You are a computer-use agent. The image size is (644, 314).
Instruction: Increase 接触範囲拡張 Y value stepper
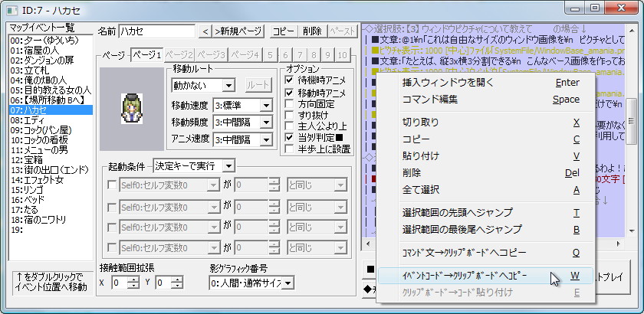pos(177,279)
